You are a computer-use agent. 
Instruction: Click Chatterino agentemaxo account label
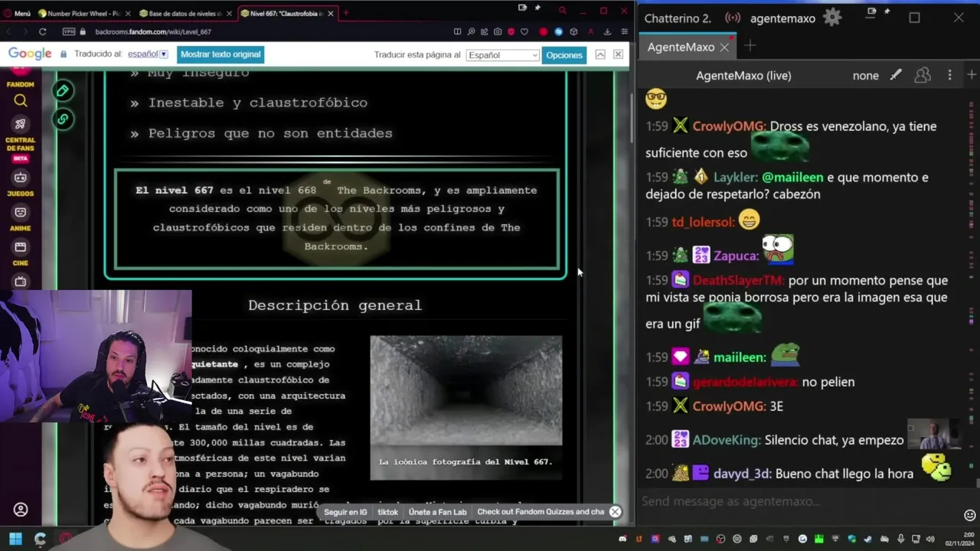(782, 18)
